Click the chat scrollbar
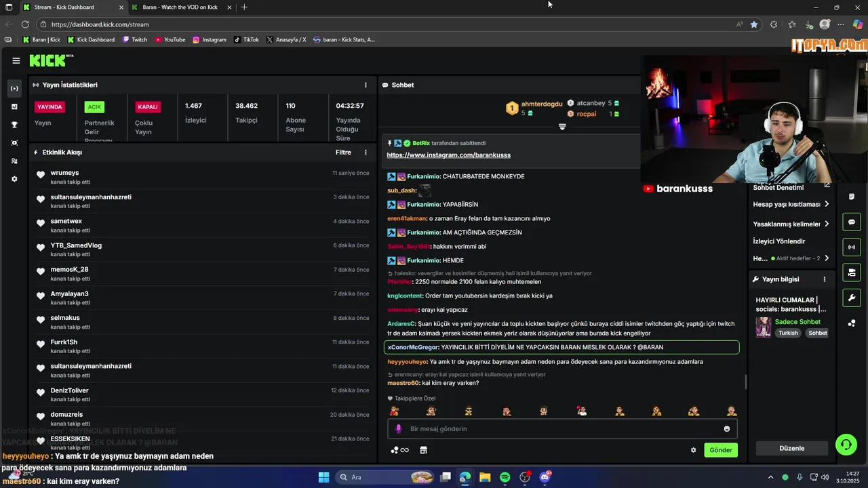868x488 pixels. 745,383
